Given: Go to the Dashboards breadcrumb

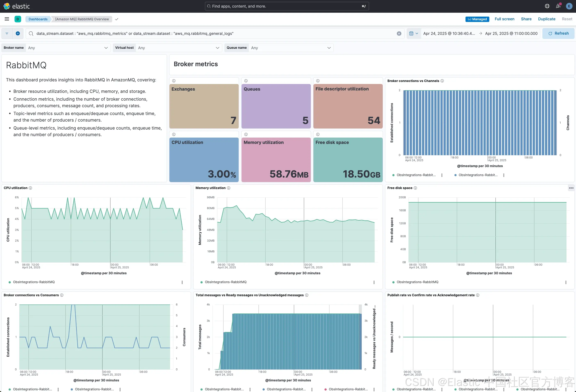Looking at the screenshot, I should pos(38,19).
